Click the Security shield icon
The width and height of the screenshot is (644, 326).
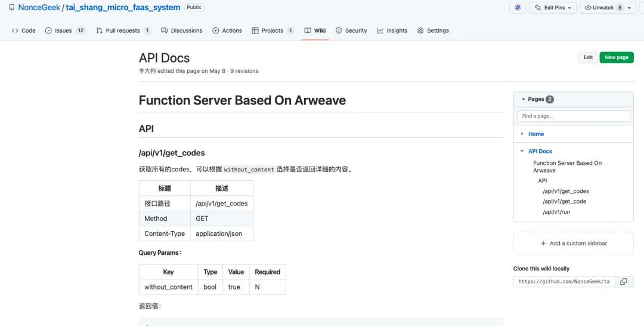coord(339,30)
